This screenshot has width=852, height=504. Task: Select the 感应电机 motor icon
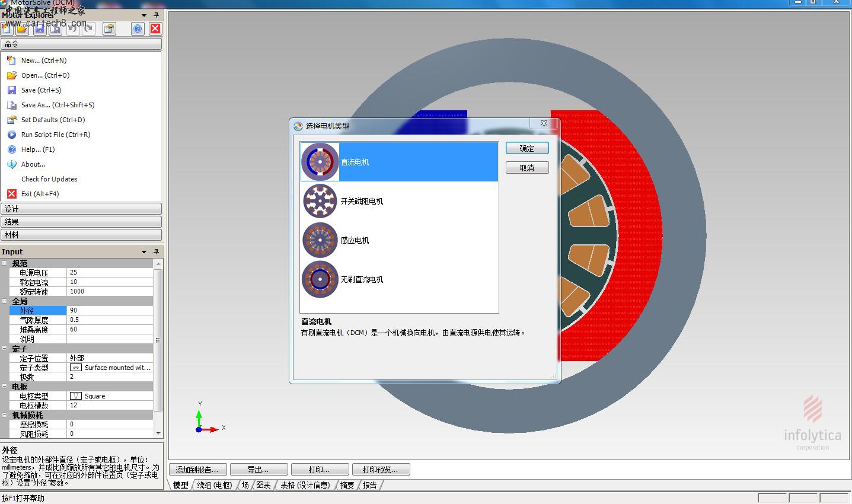click(x=320, y=240)
